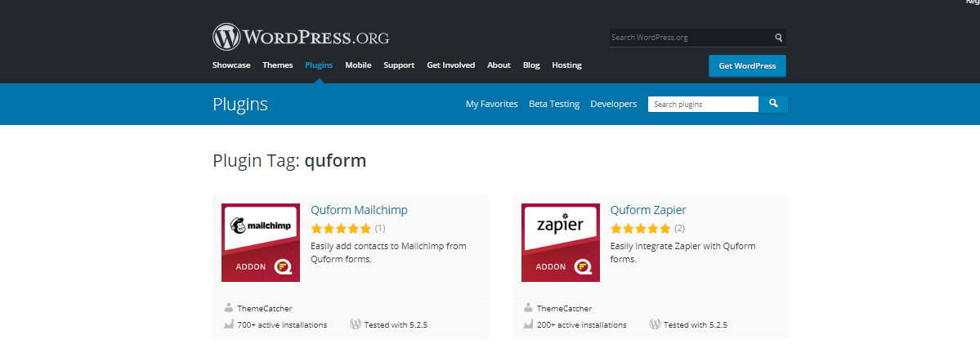Click the 'Plugin Tag: quform' heading
This screenshot has height=353, width=980.
click(x=289, y=161)
